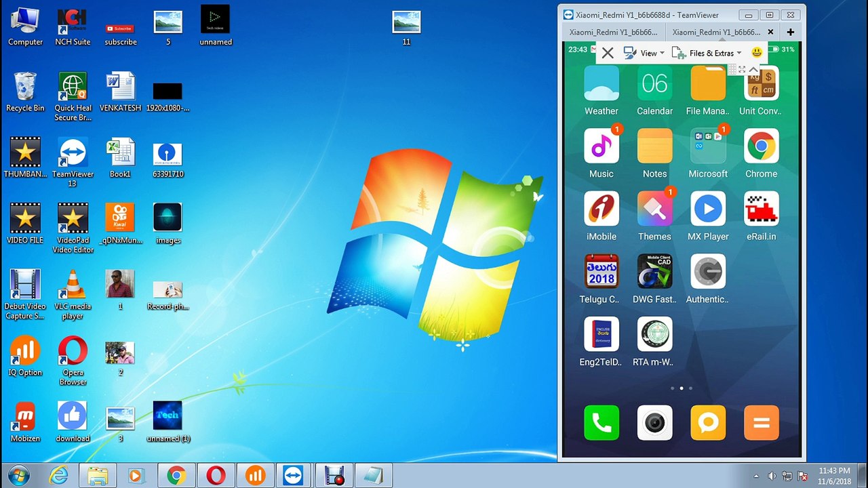Toggle the full-screen icon below the TeamViewer toolbar

point(742,69)
